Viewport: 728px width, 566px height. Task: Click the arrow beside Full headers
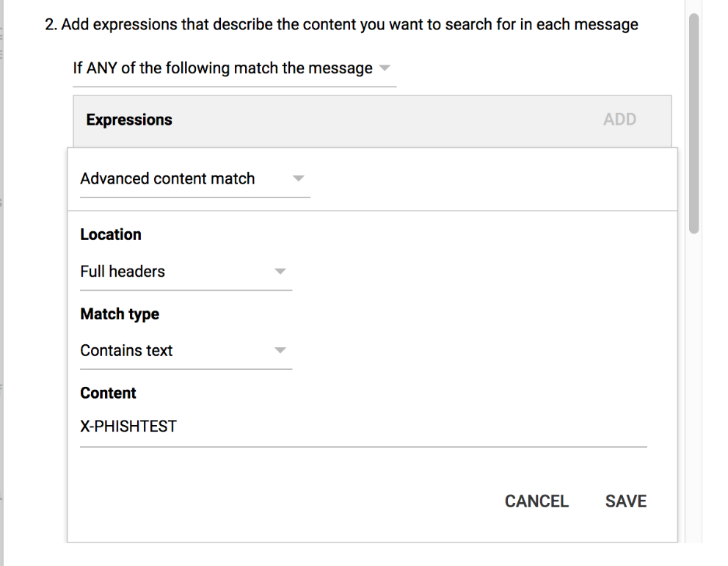280,272
